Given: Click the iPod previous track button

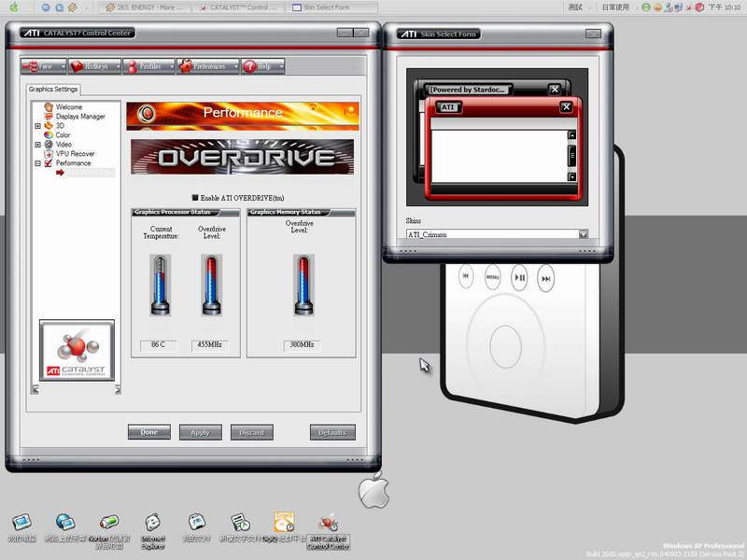Looking at the screenshot, I should coord(465,275).
